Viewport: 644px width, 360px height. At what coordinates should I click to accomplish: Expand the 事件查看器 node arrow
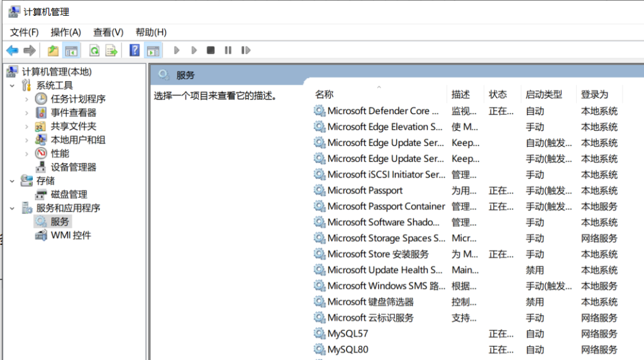(26, 113)
